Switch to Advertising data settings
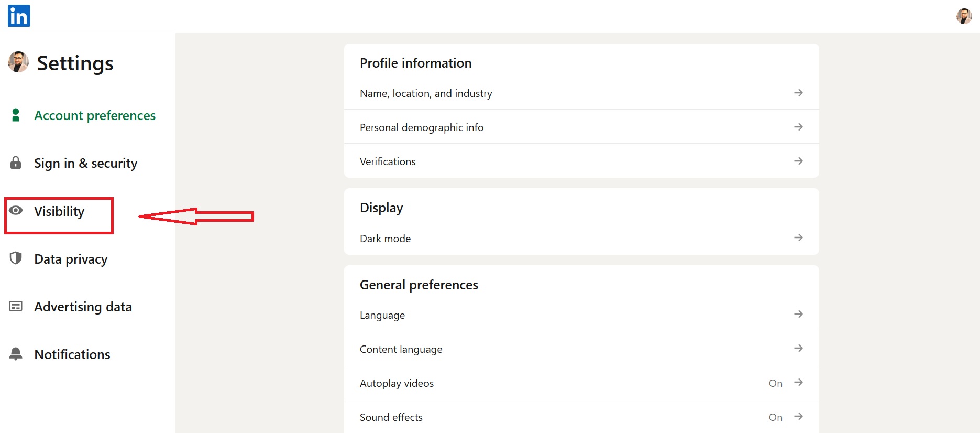Screen dimensions: 980x433 pos(83,307)
